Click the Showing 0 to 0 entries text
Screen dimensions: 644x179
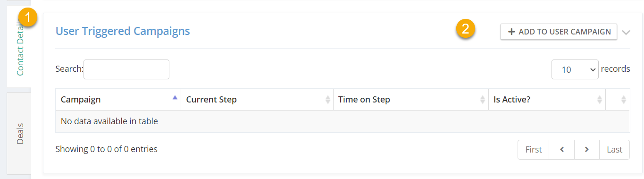107,149
